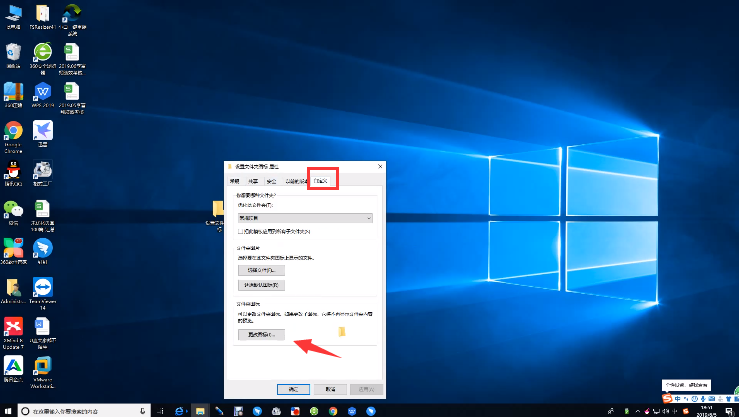Open Microsoft Edge from the taskbar
The width and height of the screenshot is (739, 417).
click(x=181, y=410)
